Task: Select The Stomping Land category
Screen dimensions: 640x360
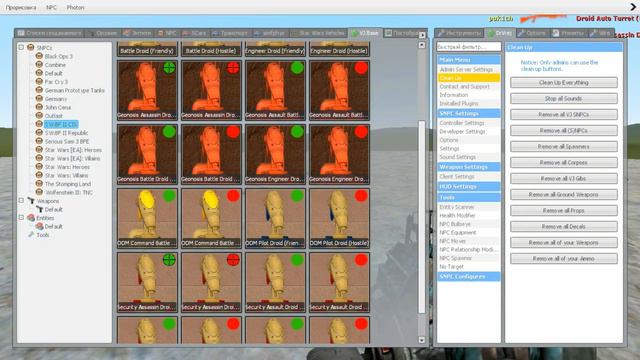Action: click(x=68, y=184)
